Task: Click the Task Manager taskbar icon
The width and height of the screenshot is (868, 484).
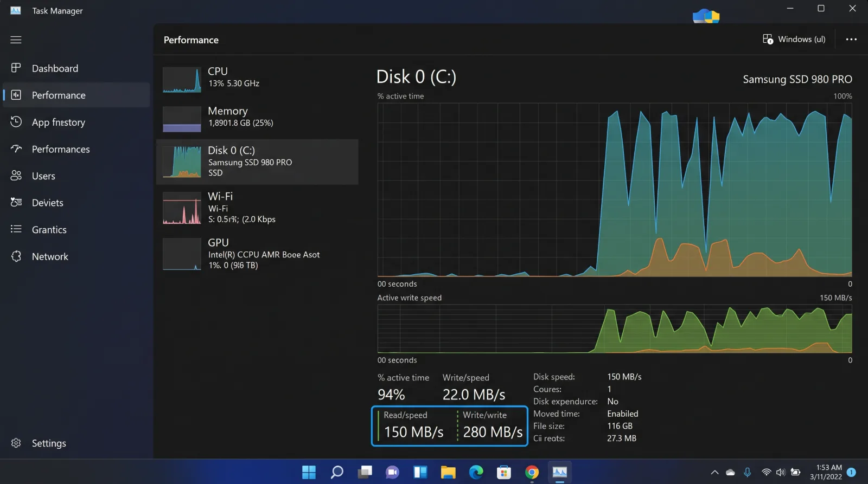Action: coord(560,472)
